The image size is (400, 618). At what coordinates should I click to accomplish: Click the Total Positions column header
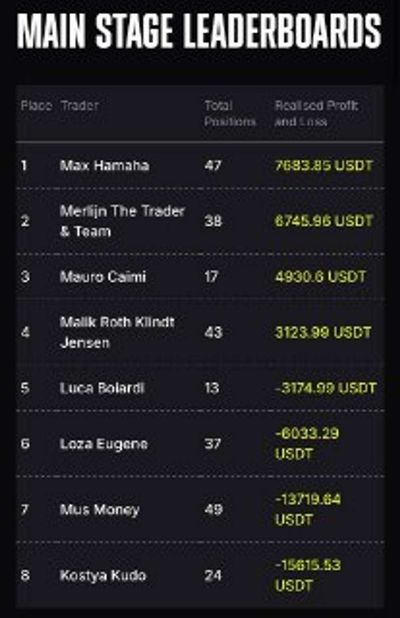[230, 114]
